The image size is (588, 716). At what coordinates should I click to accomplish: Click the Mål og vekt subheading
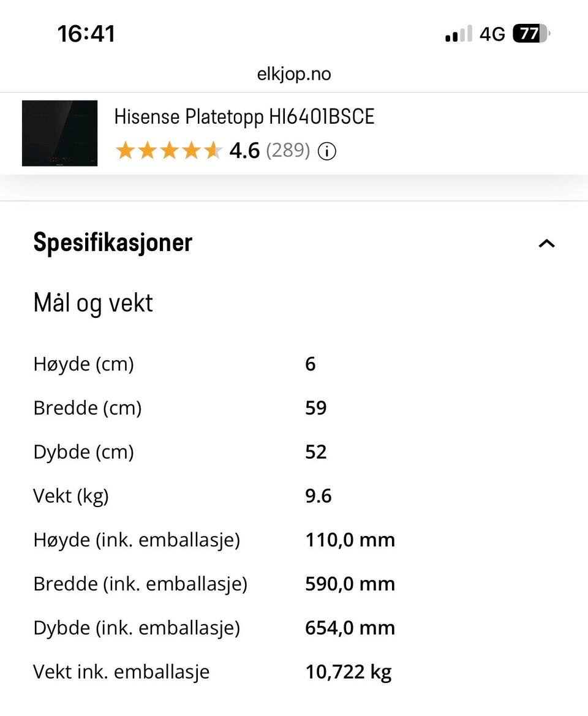[x=93, y=303]
